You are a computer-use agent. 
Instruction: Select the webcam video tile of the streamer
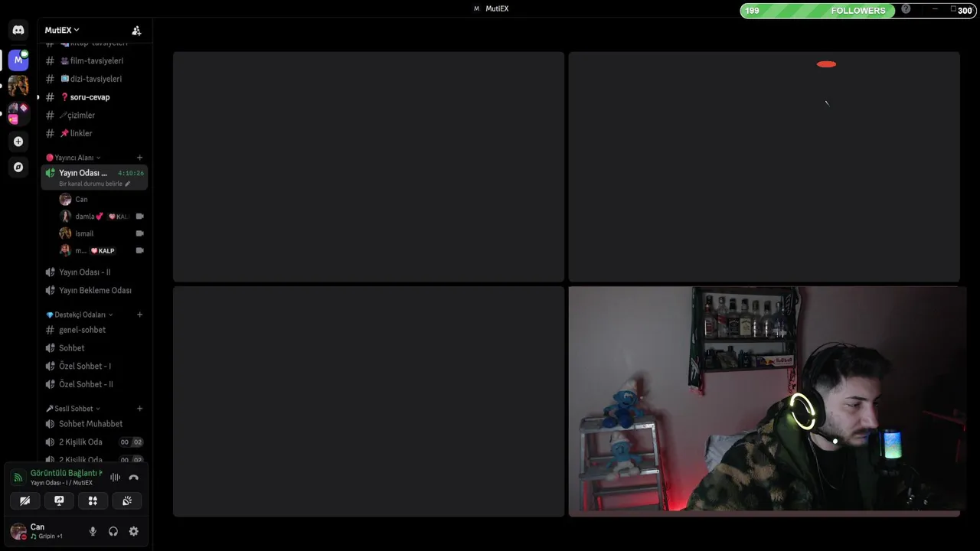767,402
